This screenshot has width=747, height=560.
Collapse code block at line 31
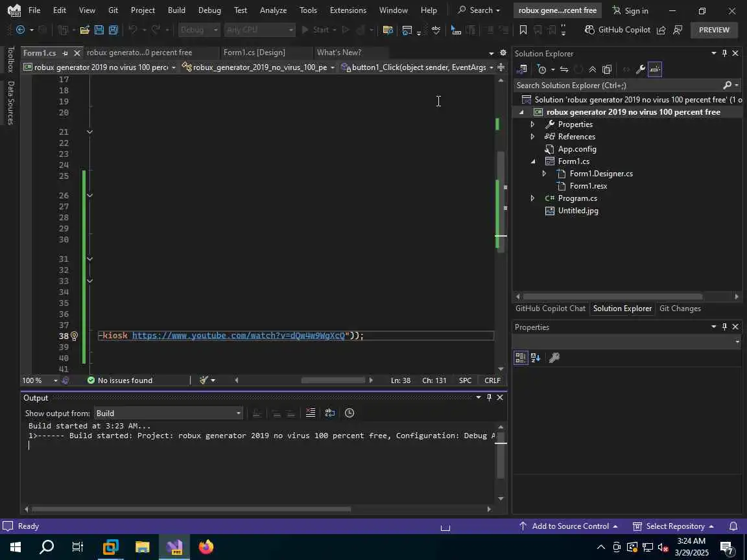click(89, 259)
